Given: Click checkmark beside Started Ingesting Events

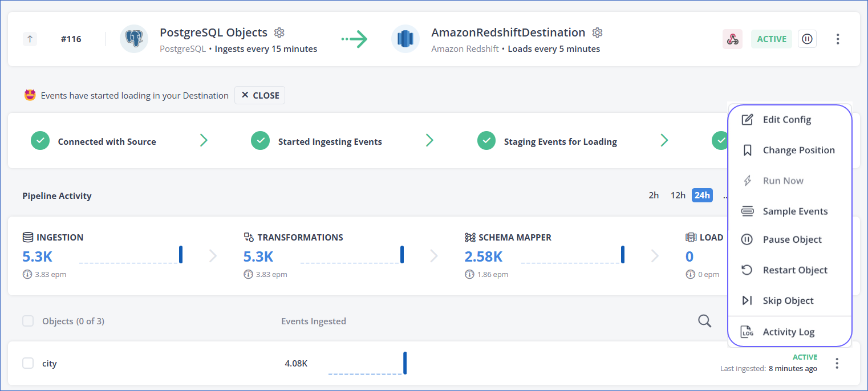Looking at the screenshot, I should [260, 141].
